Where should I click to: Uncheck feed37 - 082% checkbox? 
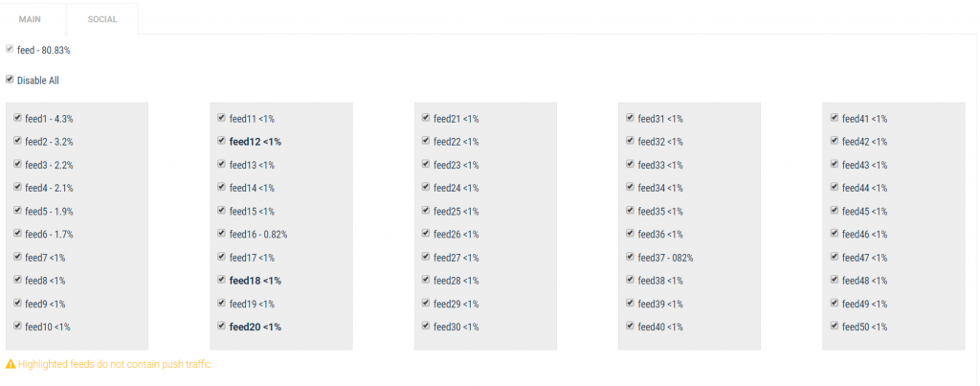[630, 258]
